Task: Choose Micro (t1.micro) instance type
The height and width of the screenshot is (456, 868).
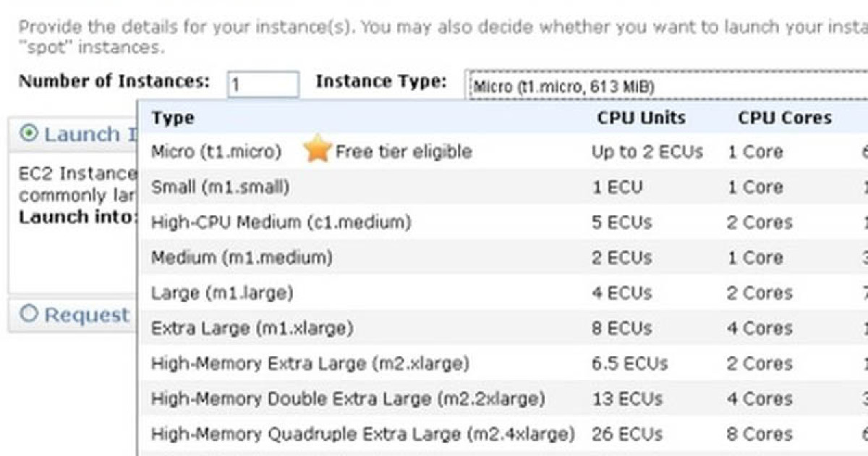Action: coord(216,152)
